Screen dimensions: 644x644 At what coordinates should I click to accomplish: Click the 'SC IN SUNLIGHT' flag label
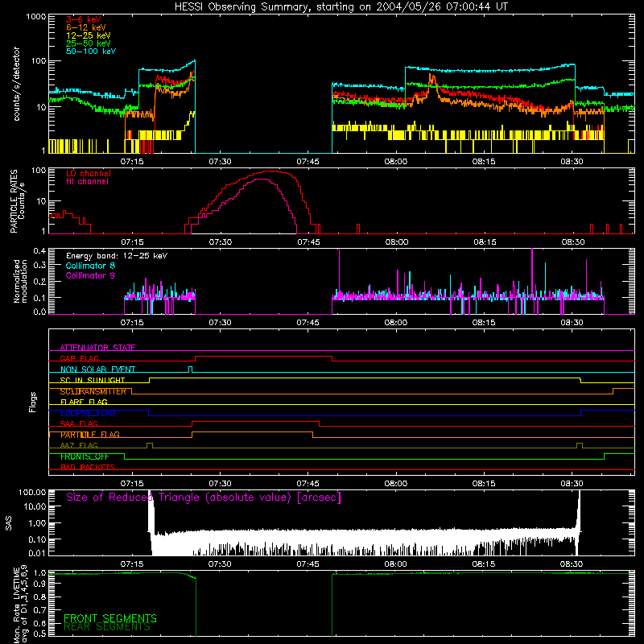click(x=93, y=380)
